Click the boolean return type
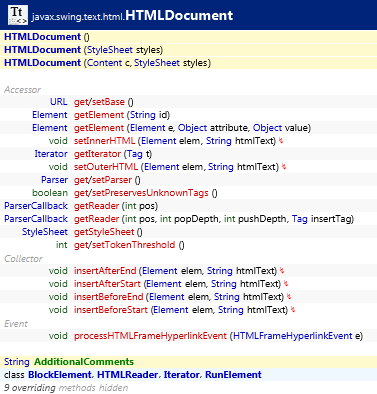The image size is (377, 394). (50, 193)
